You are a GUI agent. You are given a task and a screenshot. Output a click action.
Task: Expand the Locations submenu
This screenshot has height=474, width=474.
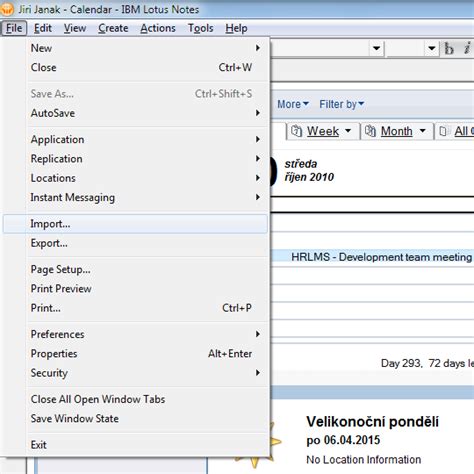135,178
